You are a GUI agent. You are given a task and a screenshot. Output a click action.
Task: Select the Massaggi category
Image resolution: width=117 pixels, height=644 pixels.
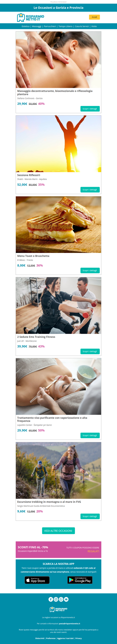37,26
